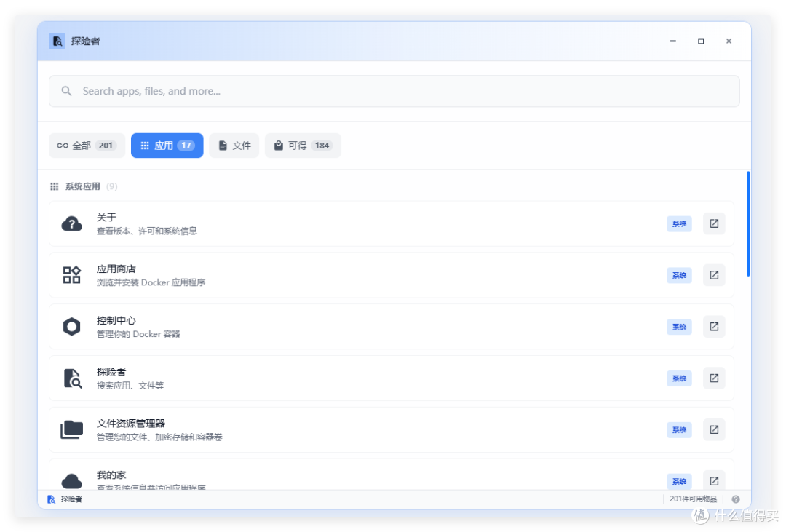Select the 应用 tab
The image size is (786, 532).
pos(167,146)
